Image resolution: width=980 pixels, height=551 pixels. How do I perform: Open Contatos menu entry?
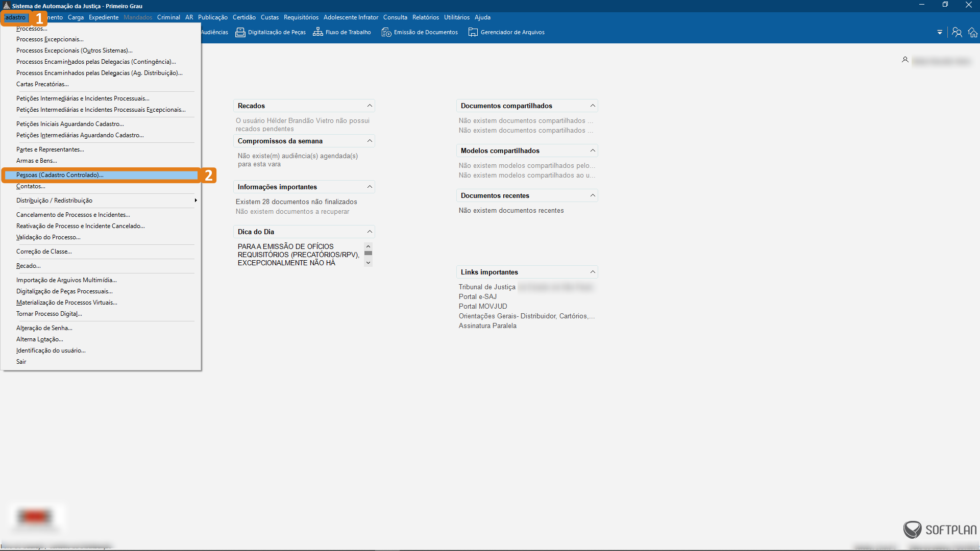coord(31,186)
